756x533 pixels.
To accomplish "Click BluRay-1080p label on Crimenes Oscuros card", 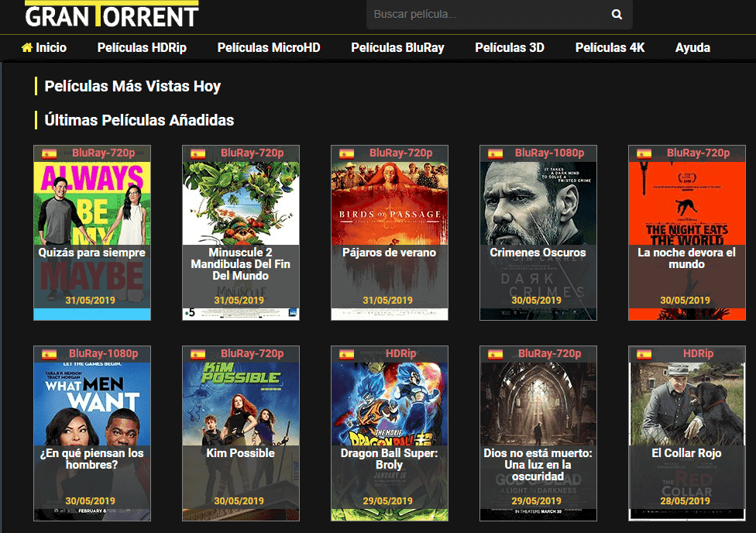I will 550,153.
